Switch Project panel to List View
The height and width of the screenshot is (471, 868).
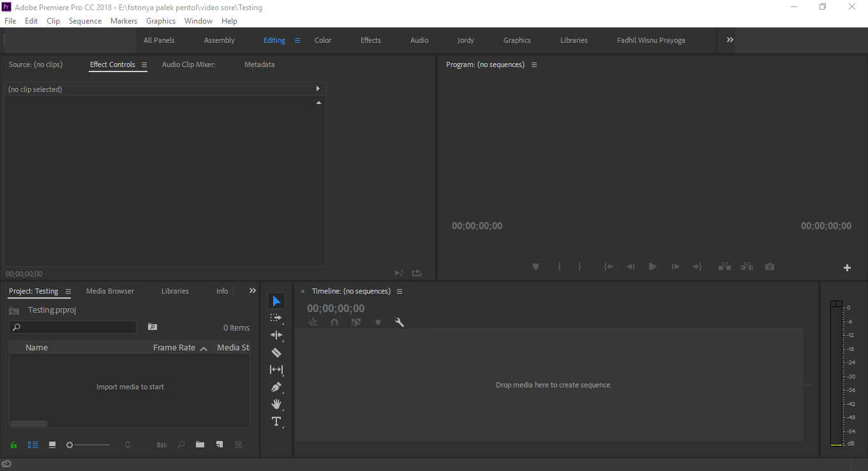click(33, 444)
